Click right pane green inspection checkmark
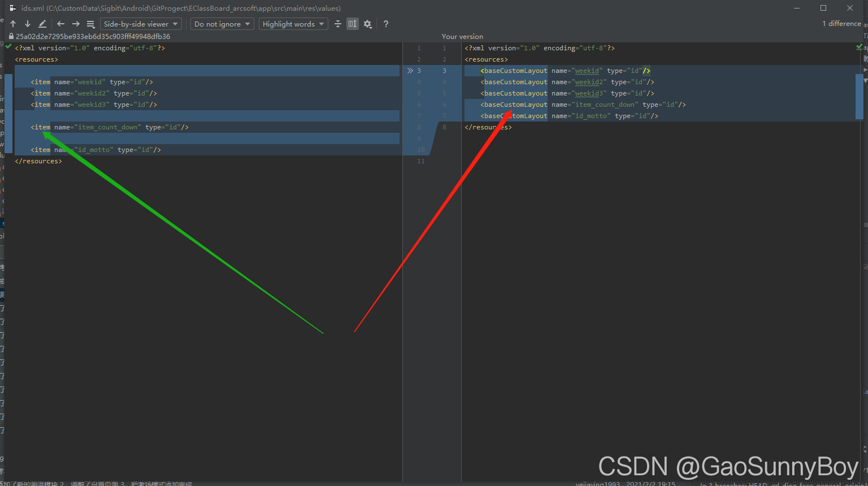 (859, 47)
